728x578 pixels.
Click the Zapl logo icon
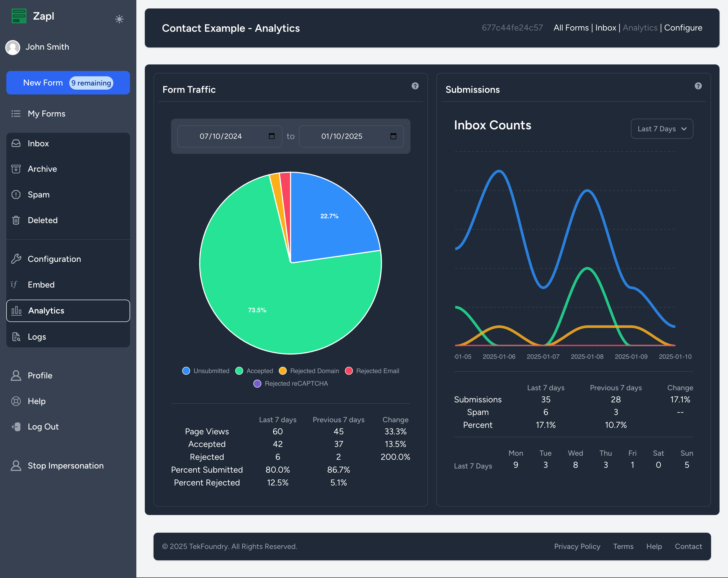tap(19, 16)
